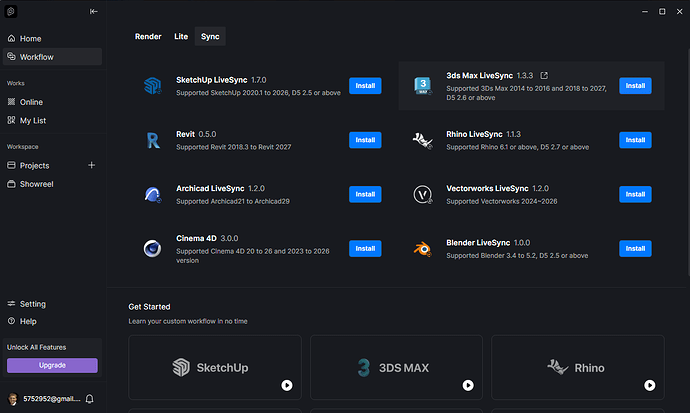The width and height of the screenshot is (690, 413).
Task: Click the Projects folder icon
Action: [x=11, y=165]
